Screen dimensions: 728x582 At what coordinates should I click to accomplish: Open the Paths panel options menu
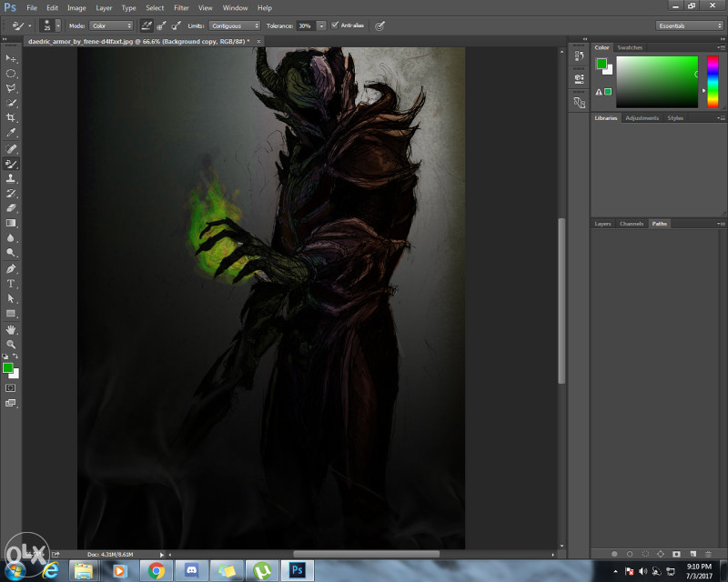[721, 224]
